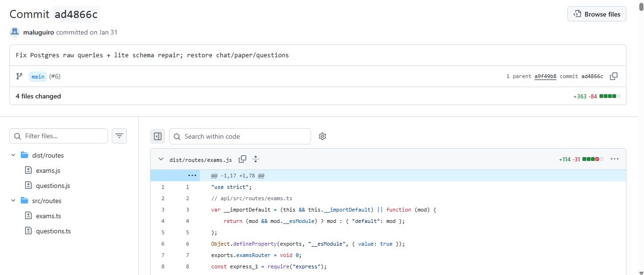Image resolution: width=644 pixels, height=275 pixels.
Task: Click the dist/routes/exams.js file name
Action: (x=201, y=160)
